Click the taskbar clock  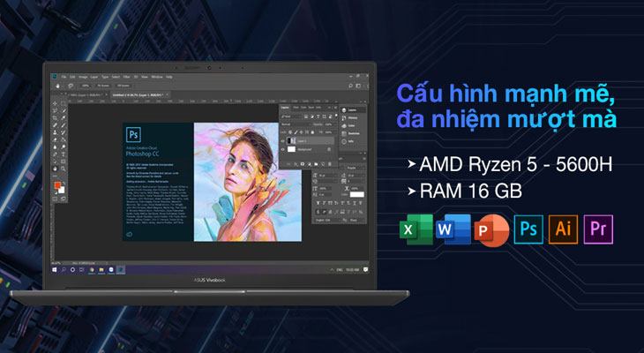pos(352,269)
